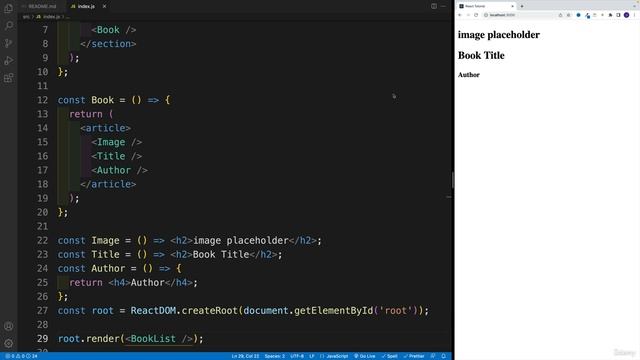
Task: Open errors and warnings in status bar
Action: [x=21, y=356]
